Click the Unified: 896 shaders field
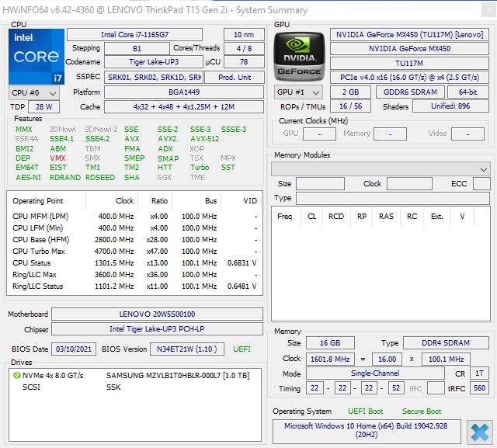Screen dimensions: 497x448 450,106
